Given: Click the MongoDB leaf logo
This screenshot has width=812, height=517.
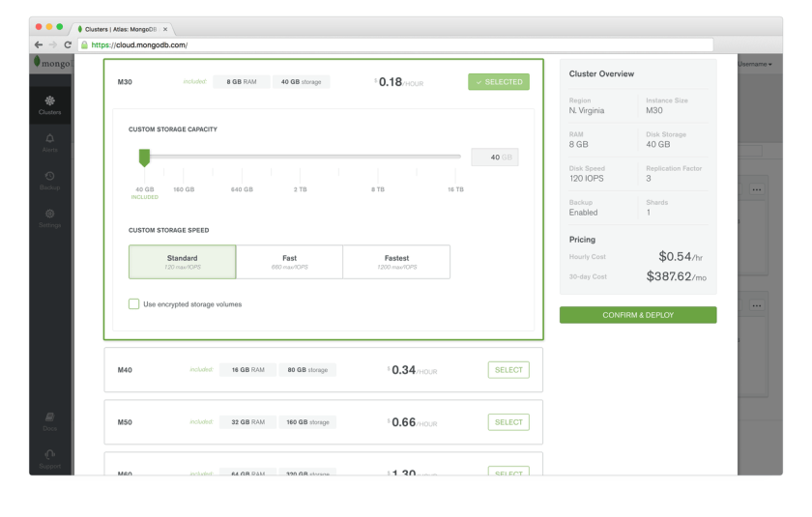Looking at the screenshot, I should click(37, 62).
